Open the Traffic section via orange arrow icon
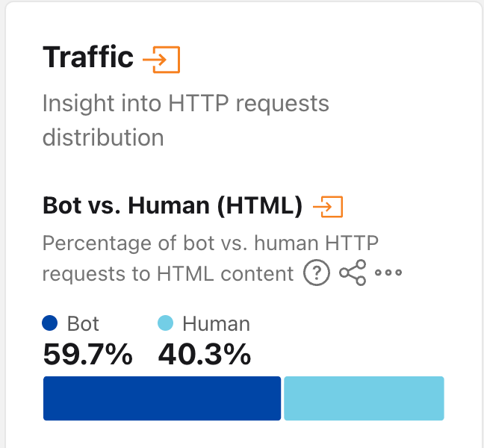Screen dimensions: 484x448 (161, 60)
